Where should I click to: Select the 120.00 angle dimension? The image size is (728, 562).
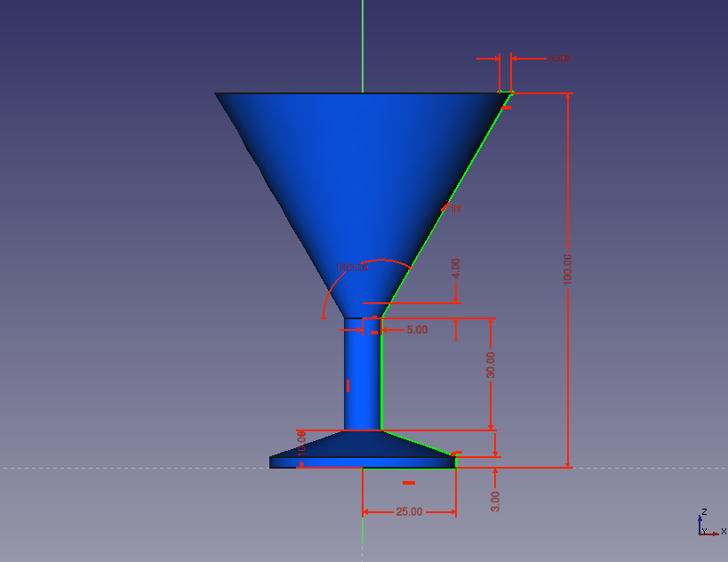353,267
